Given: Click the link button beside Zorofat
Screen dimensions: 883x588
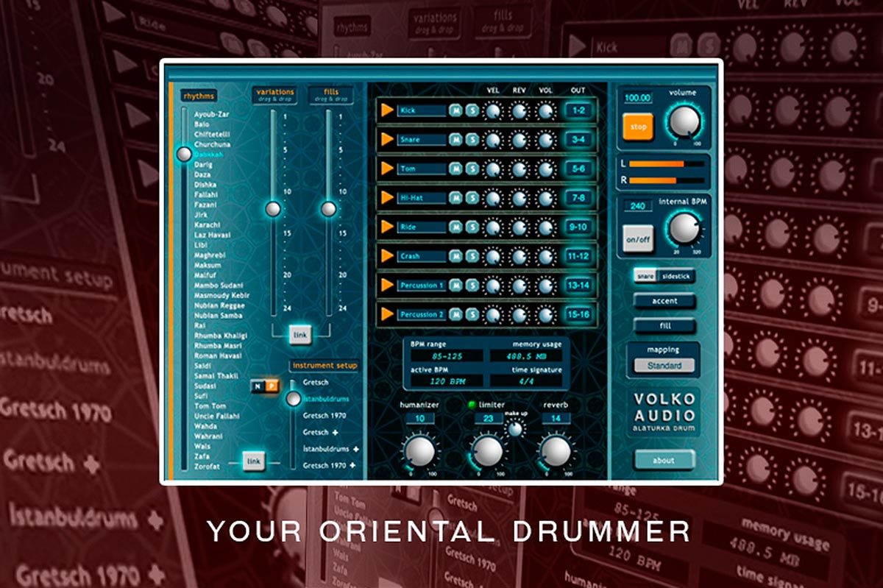Looking at the screenshot, I should pos(254,461).
